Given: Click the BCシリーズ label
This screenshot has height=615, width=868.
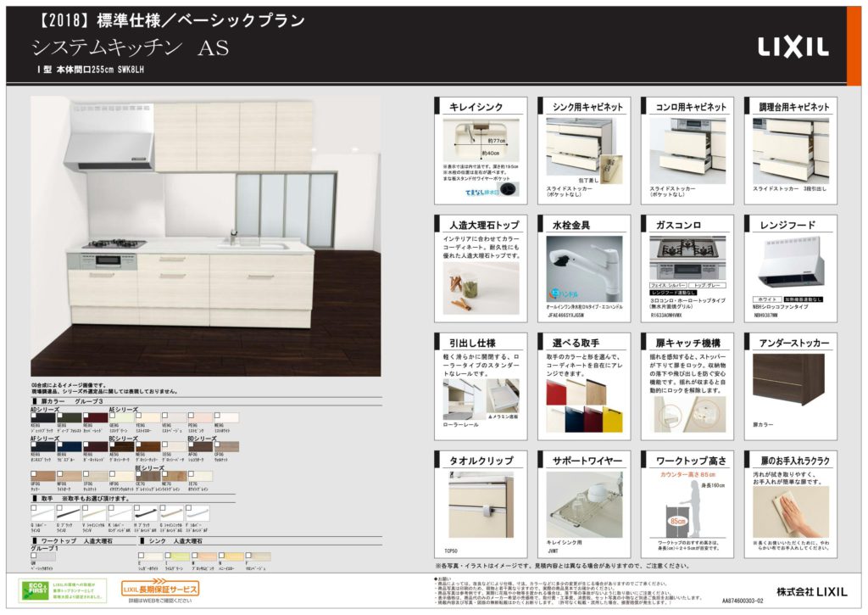Looking at the screenshot, I should point(123,439).
